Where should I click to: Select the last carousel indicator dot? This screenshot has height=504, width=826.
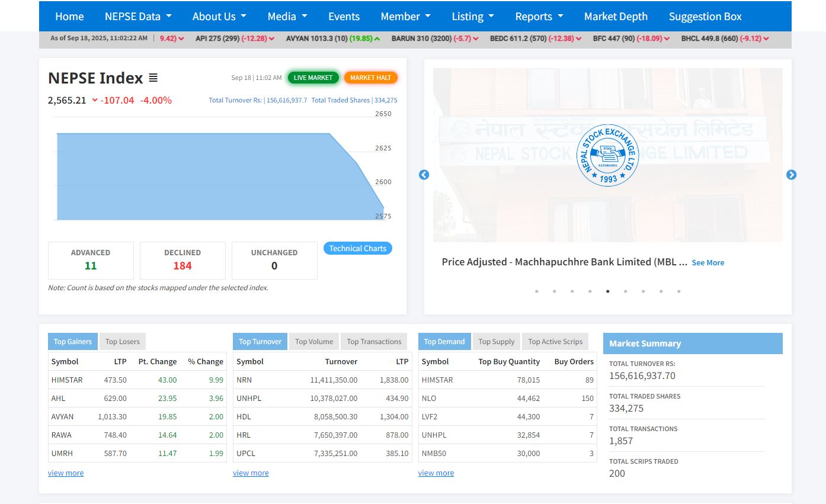(678, 291)
